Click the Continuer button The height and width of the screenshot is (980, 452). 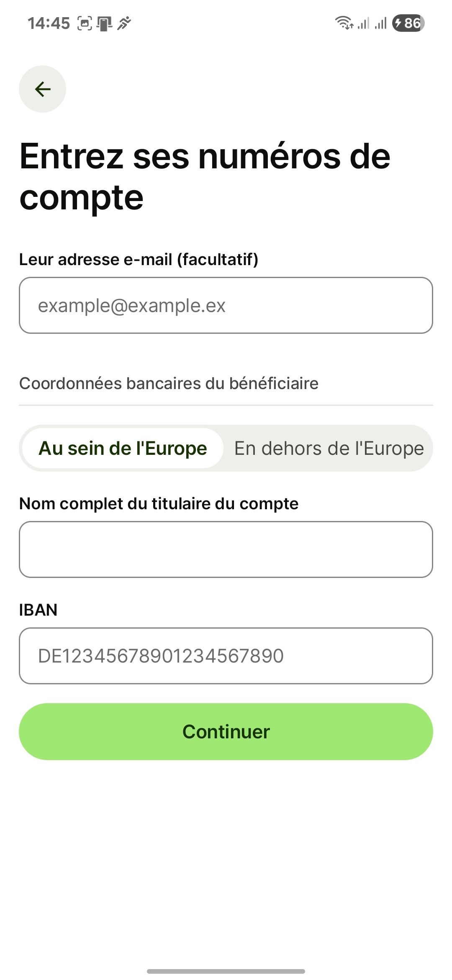(226, 732)
